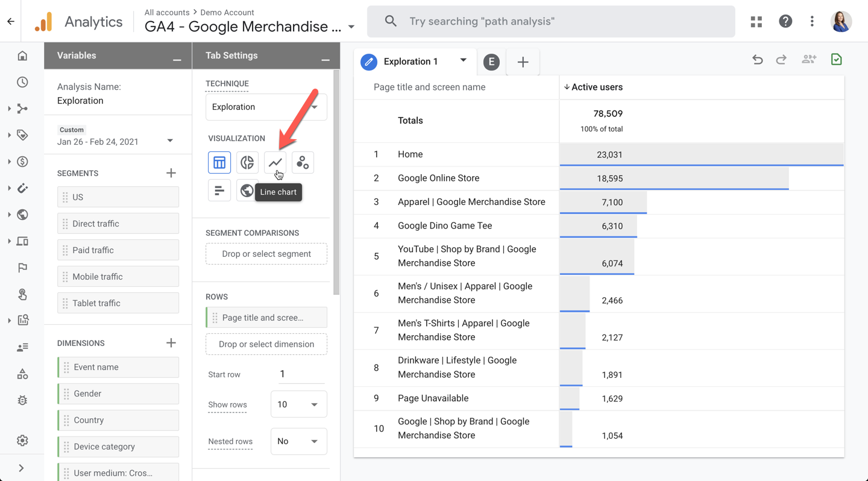
Task: Minimize the Tab Settings panel
Action: click(x=325, y=60)
